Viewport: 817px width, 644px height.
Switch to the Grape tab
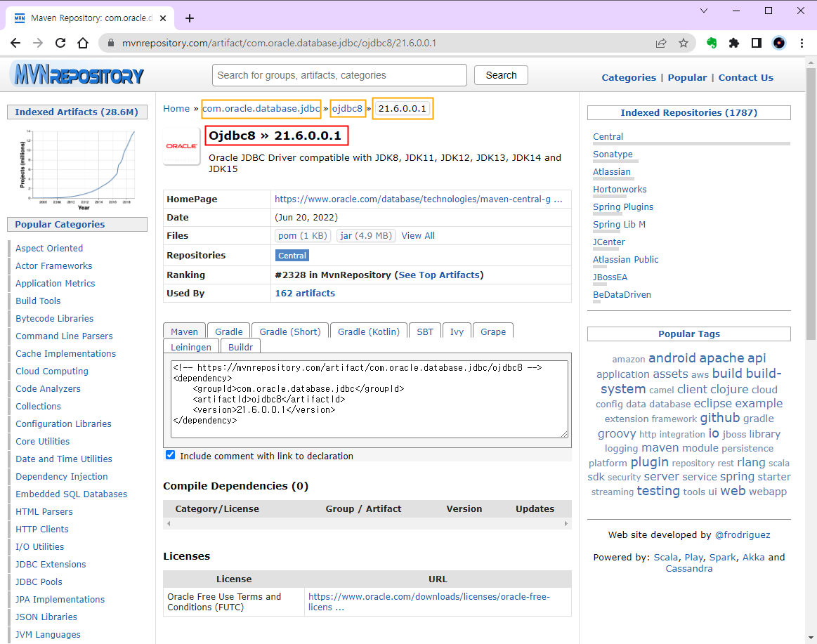[493, 331]
